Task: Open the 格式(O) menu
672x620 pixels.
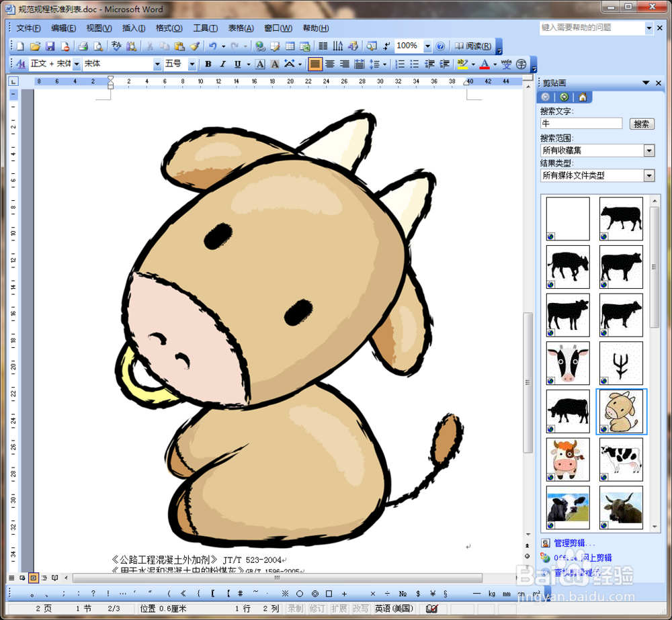Action: pos(169,28)
